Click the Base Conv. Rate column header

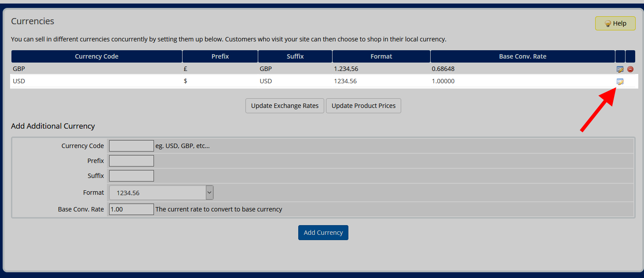(x=523, y=56)
